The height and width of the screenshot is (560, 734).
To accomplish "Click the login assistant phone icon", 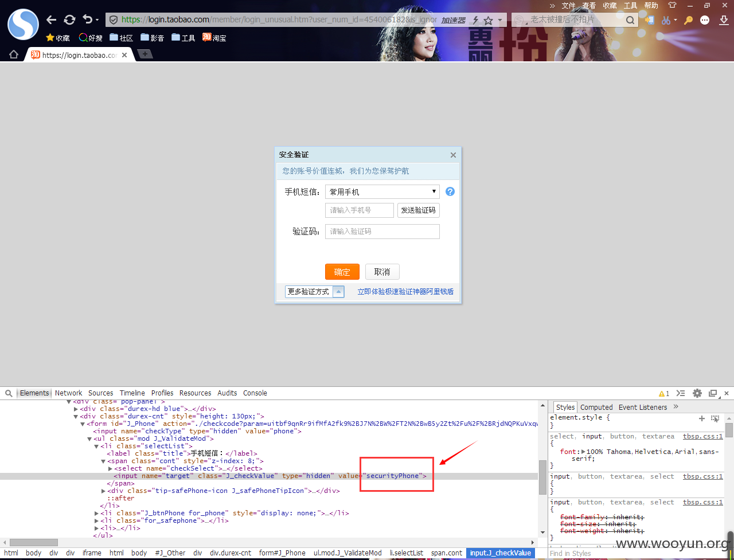I will (649, 20).
